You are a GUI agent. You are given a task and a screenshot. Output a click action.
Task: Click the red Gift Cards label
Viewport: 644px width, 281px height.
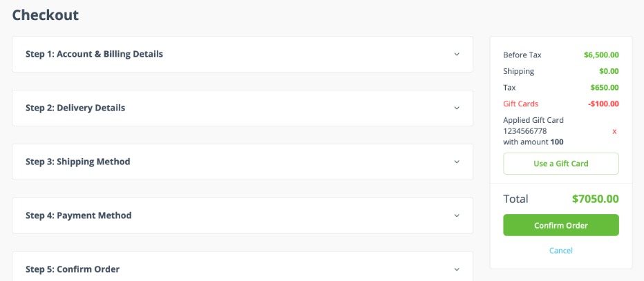[x=520, y=104]
